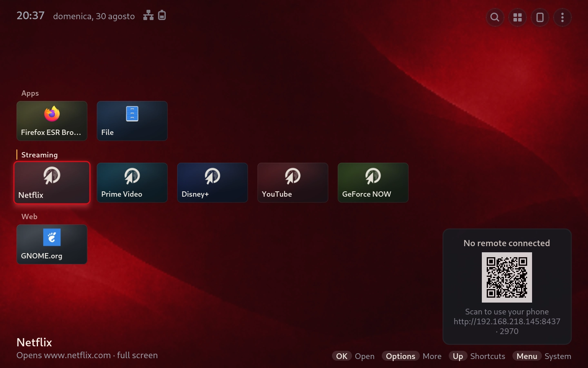This screenshot has height=368, width=588.
Task: Click the Options More hint button
Action: 412,356
